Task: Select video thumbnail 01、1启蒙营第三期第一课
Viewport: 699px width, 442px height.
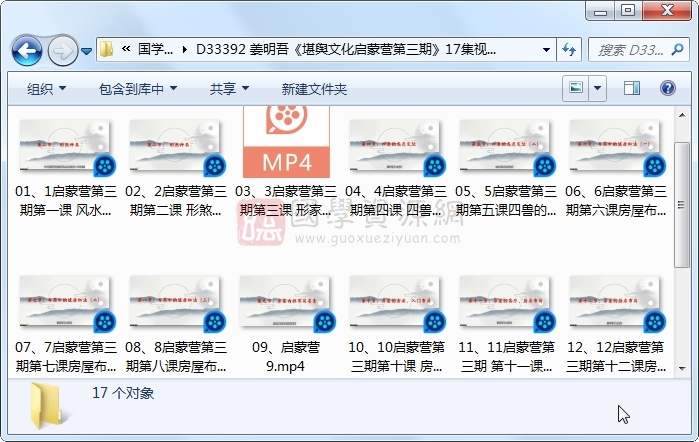Action: [67, 147]
